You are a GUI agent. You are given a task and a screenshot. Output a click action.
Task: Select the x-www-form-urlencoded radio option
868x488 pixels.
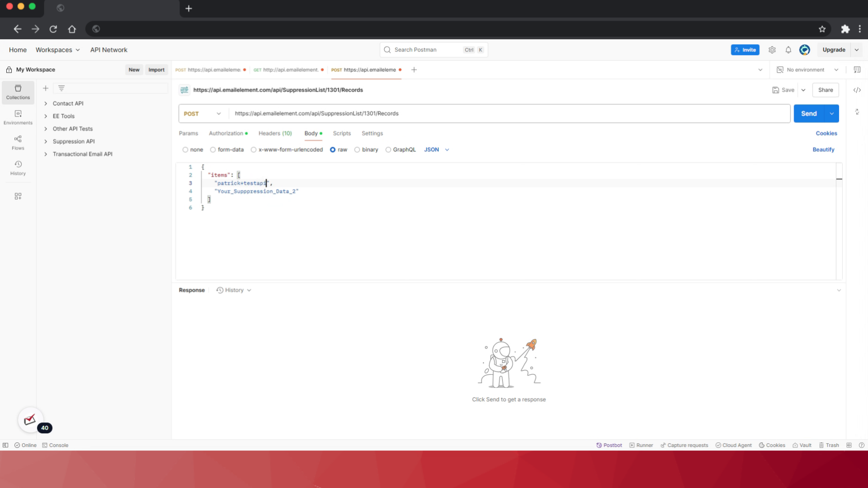pos(254,150)
